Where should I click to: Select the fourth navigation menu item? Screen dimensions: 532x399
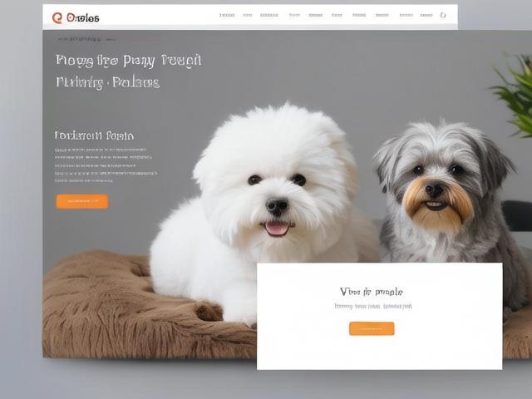coord(294,15)
